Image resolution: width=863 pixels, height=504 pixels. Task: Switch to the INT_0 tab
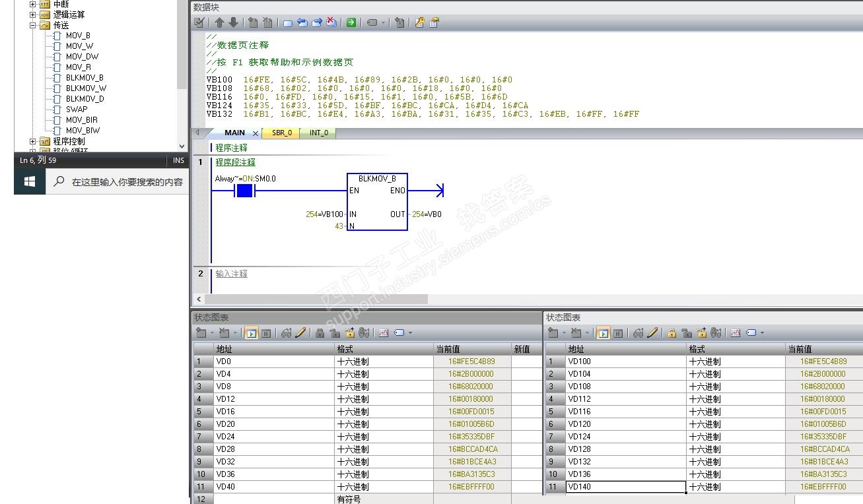319,133
